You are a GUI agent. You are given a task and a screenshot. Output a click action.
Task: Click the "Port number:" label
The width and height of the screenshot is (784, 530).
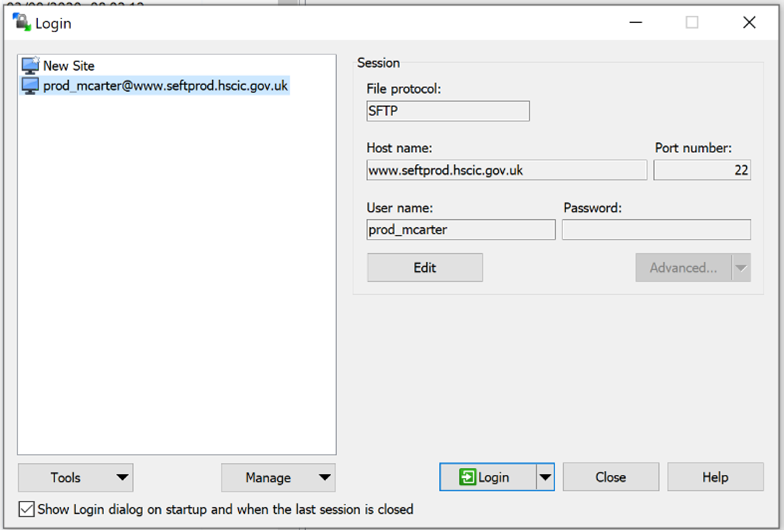coord(693,148)
